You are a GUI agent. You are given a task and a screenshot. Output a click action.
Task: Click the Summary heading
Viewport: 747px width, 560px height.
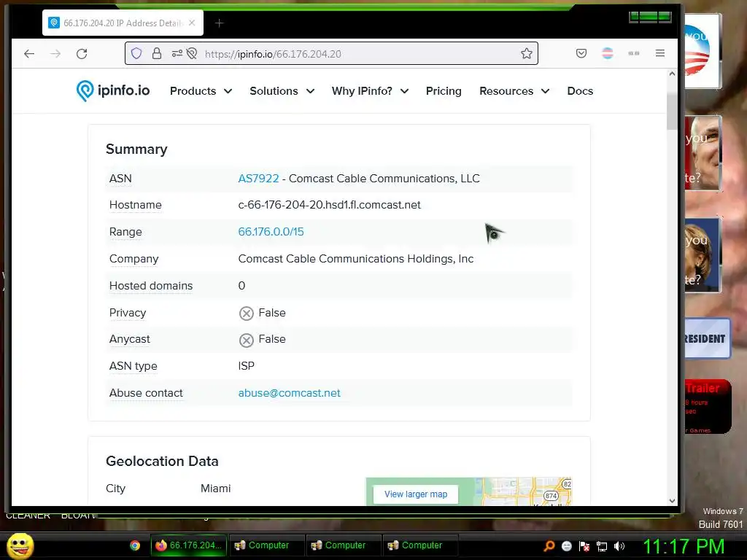coord(136,149)
